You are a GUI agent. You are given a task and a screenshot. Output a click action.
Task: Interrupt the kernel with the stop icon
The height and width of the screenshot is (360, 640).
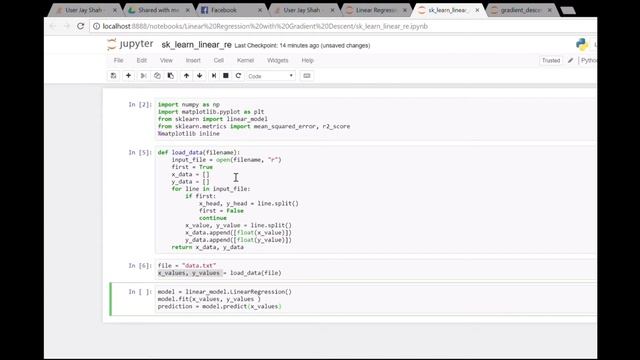[226, 76]
